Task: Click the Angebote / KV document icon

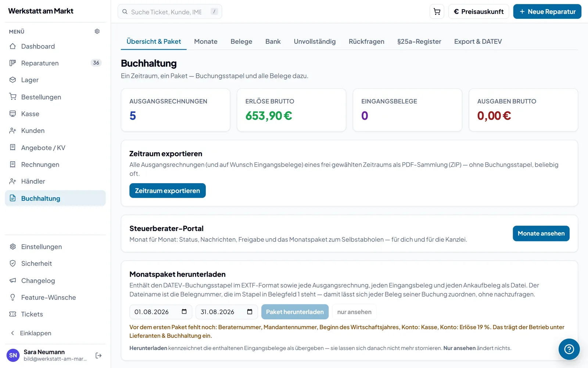Action: click(x=13, y=148)
